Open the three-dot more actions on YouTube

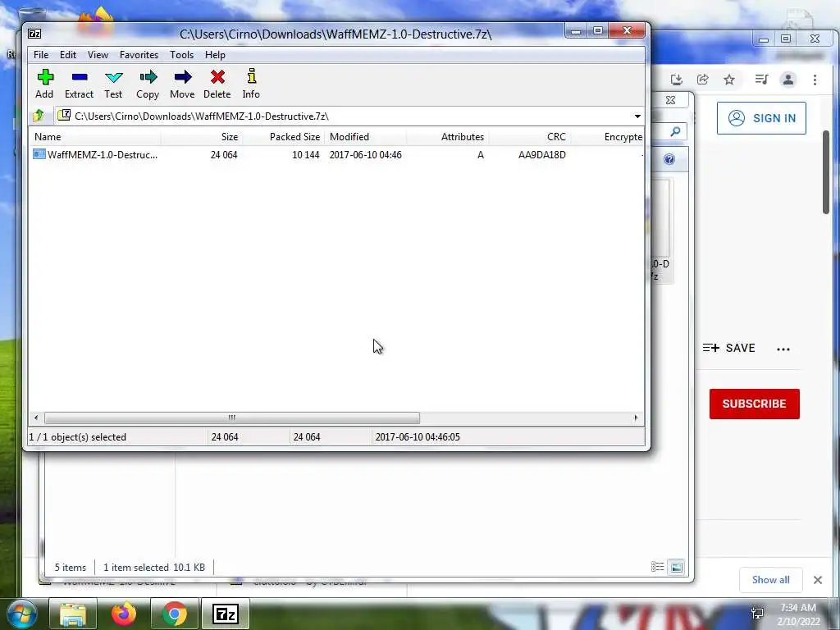(x=783, y=349)
